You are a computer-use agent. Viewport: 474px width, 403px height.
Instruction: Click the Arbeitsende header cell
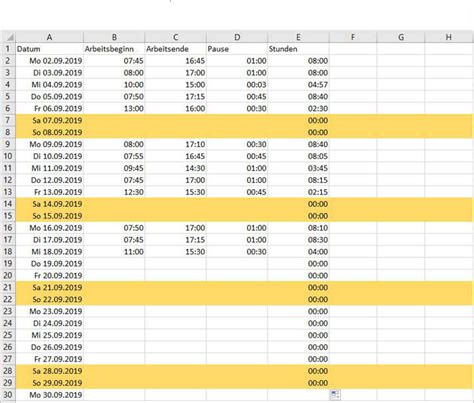click(176, 49)
